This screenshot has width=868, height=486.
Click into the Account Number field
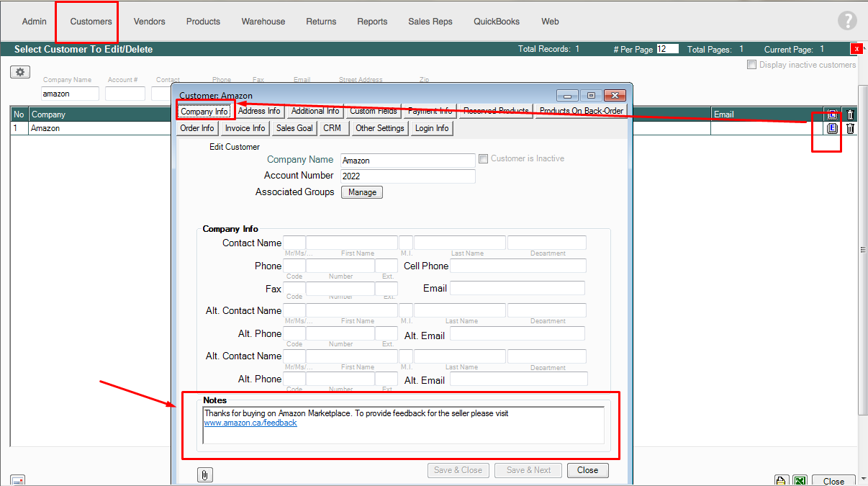point(407,176)
